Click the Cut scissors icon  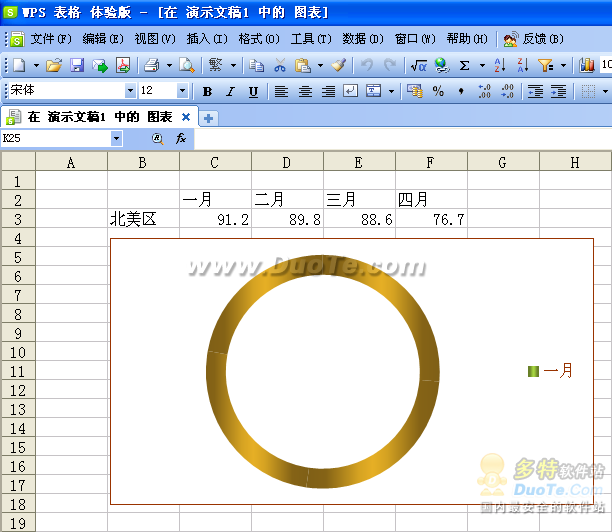[280, 65]
